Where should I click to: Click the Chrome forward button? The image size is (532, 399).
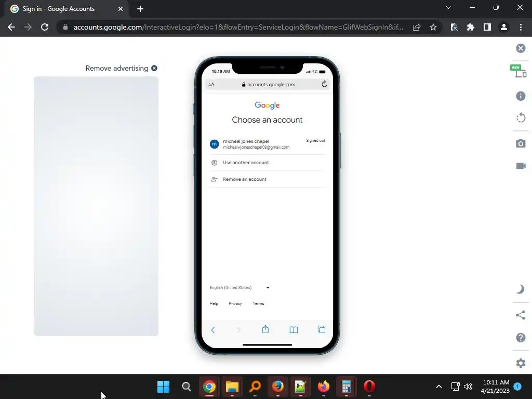(28, 27)
